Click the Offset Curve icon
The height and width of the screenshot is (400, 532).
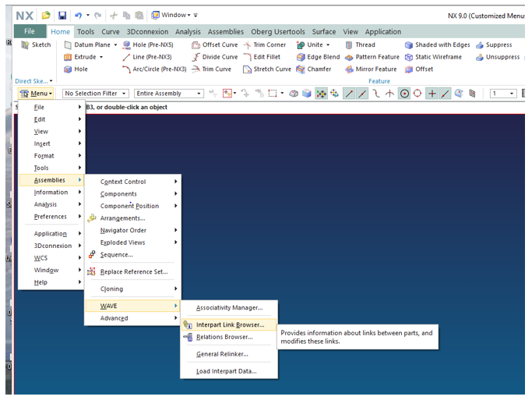[x=196, y=44]
